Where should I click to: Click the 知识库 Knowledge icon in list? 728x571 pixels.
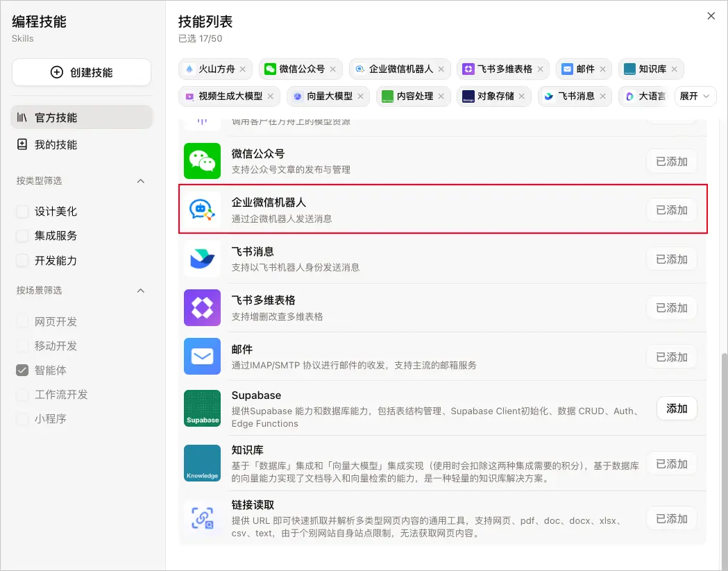pyautogui.click(x=202, y=463)
